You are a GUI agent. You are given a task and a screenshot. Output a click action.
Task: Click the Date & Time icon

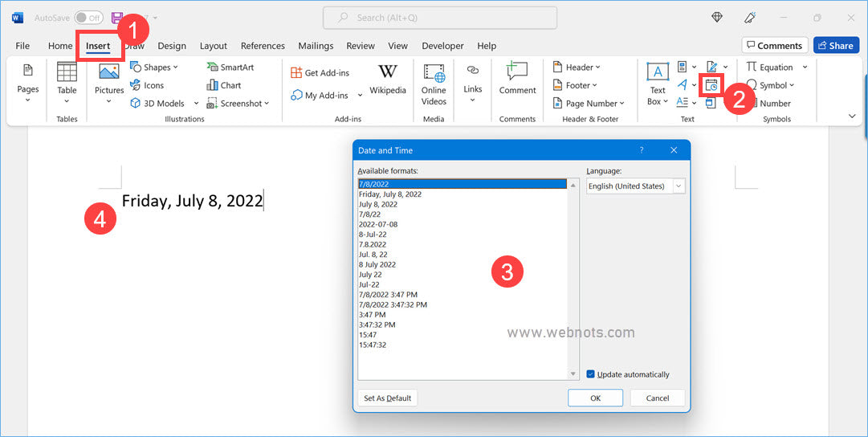coord(711,84)
